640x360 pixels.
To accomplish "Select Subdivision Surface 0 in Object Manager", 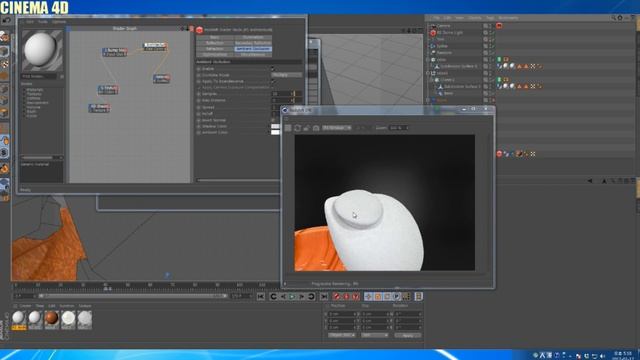I will 458,66.
